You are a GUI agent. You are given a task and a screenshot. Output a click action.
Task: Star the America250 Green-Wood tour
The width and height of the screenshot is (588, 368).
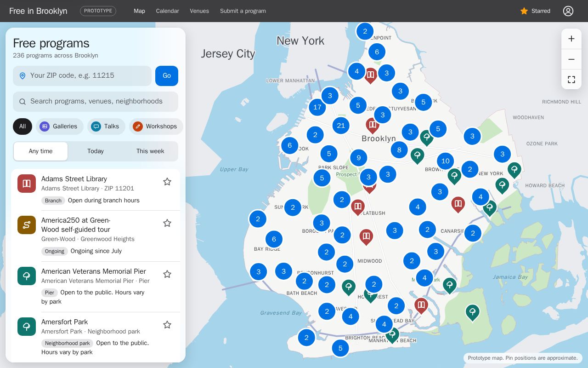click(x=167, y=223)
